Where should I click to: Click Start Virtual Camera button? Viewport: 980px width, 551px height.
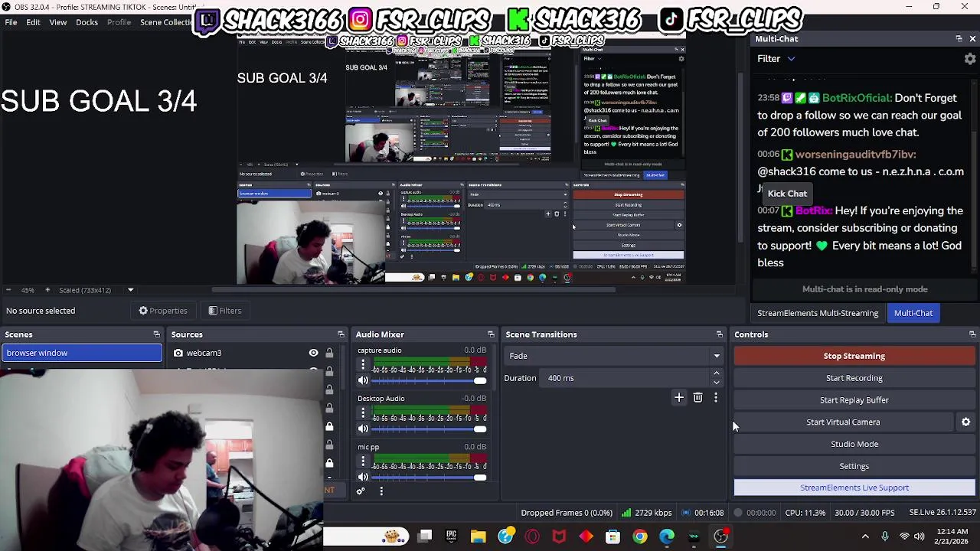click(843, 422)
